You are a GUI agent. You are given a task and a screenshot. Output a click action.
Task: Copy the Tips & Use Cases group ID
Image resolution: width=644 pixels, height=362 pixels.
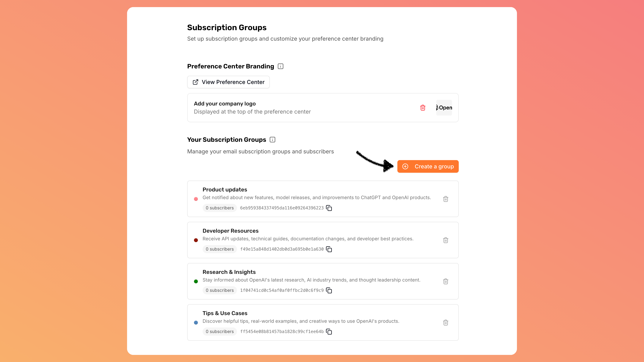pos(329,331)
